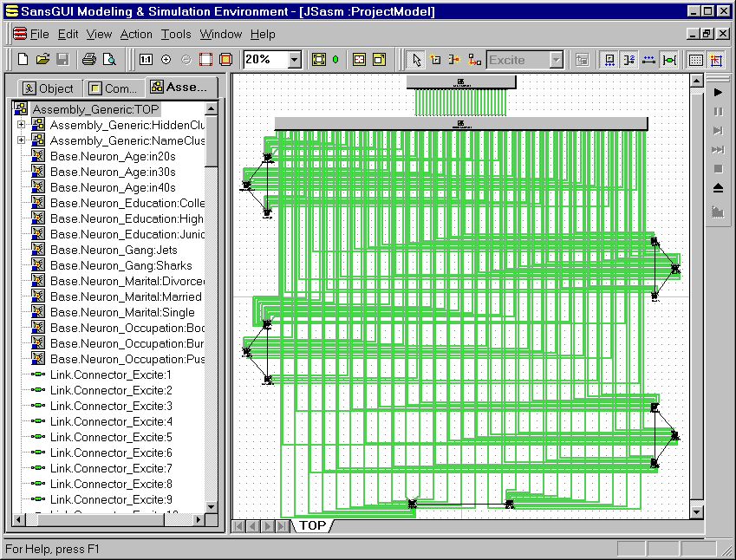Click the eject button in simulation controls
Screen dimensions: 736x560
tap(718, 188)
